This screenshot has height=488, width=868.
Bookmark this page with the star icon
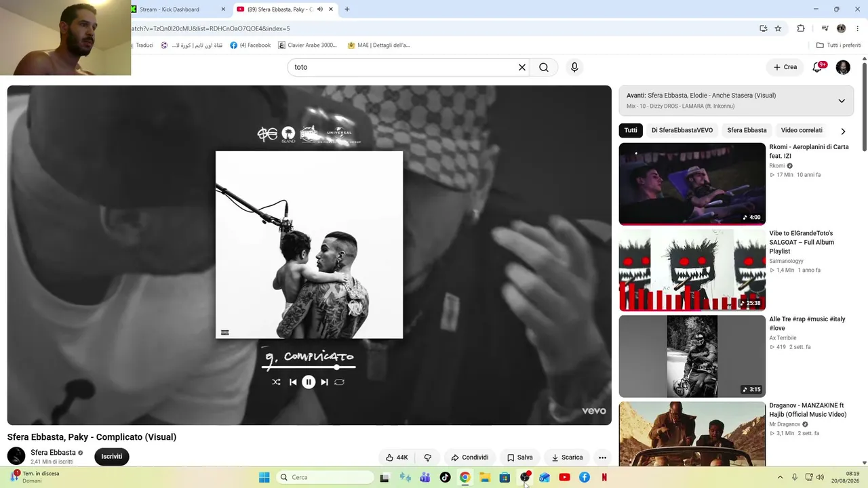[778, 28]
